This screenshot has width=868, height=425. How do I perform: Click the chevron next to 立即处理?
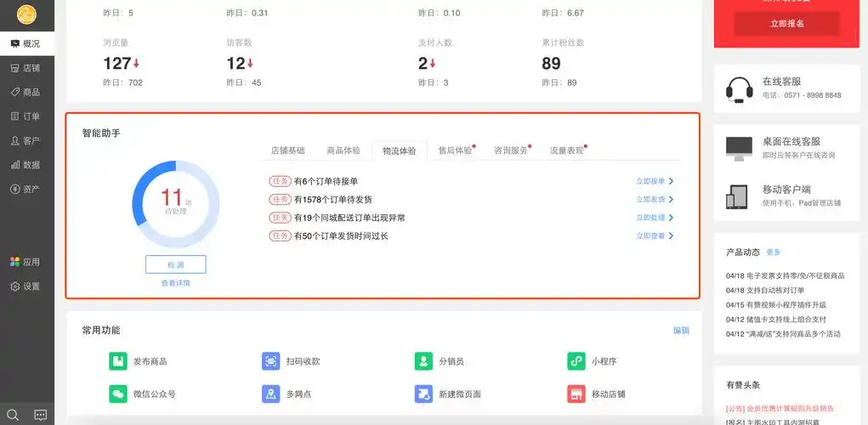(671, 218)
